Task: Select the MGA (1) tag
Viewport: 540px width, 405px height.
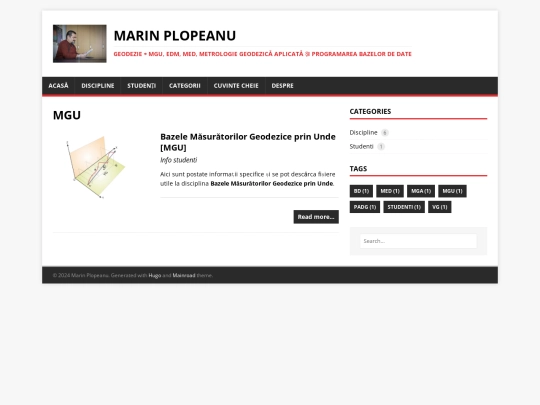Action: [421, 191]
